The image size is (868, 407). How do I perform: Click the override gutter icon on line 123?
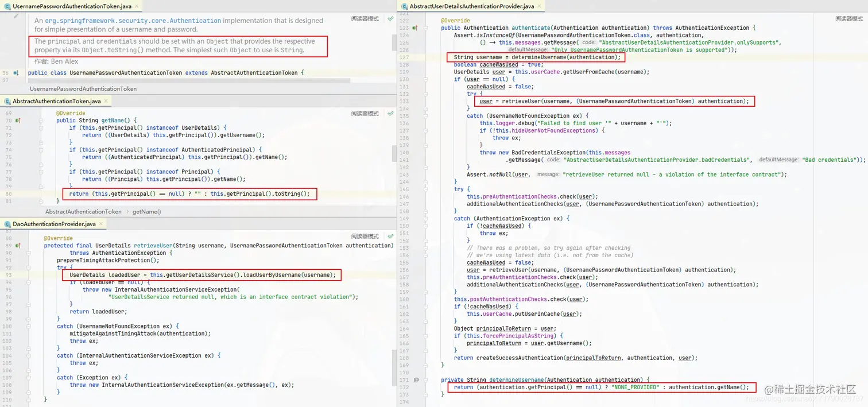[414, 28]
